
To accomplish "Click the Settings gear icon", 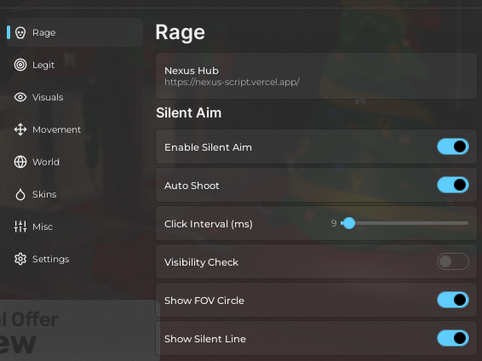I will tap(20, 259).
